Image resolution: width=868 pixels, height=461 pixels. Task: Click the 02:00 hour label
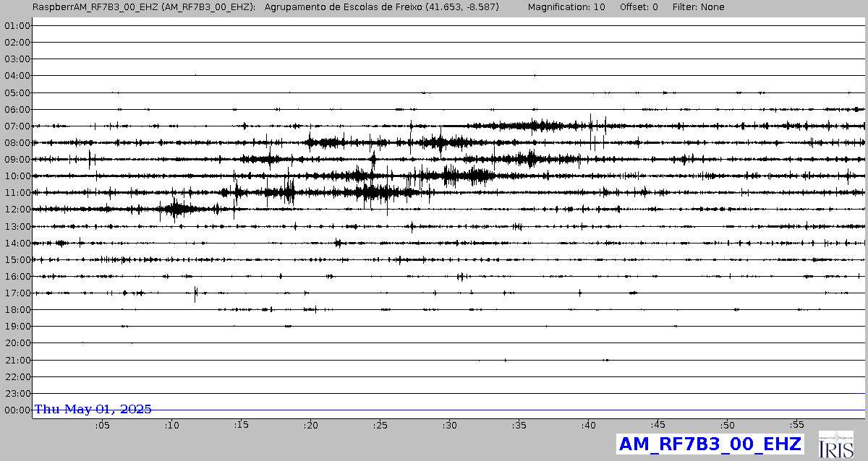click(17, 42)
